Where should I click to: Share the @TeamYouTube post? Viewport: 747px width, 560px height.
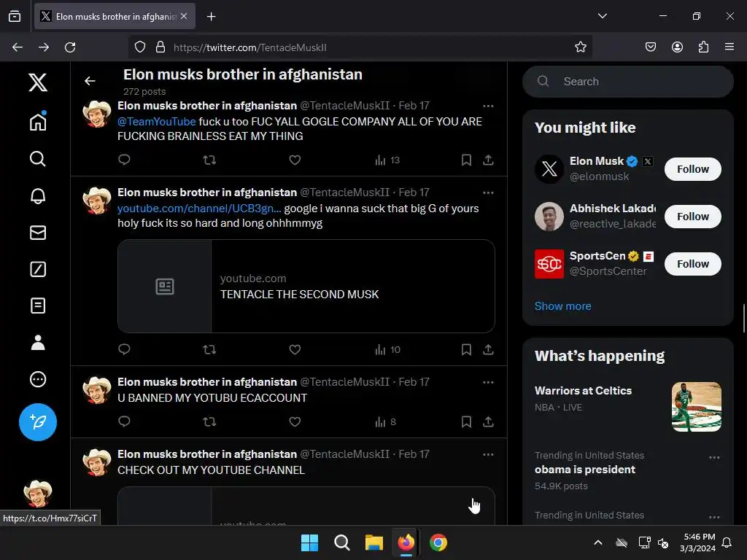coord(488,160)
